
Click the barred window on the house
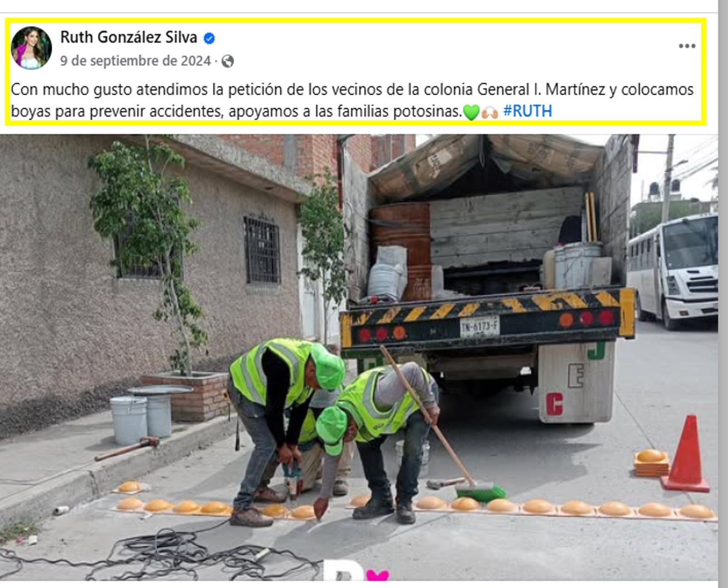coord(262,250)
